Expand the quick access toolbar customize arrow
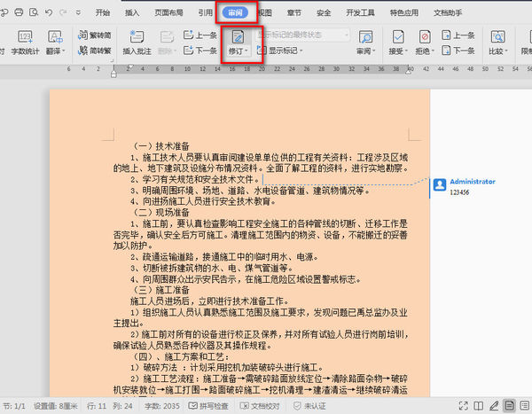532x414 pixels. (x=78, y=13)
